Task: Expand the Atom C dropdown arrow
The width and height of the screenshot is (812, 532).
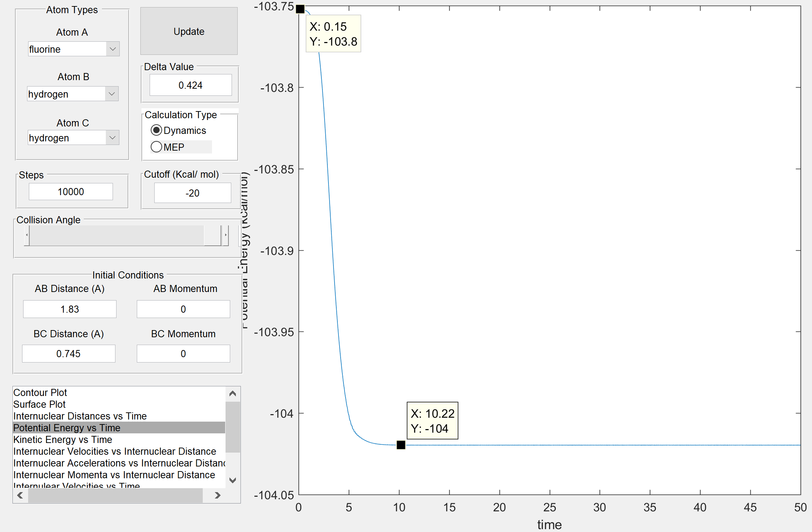Action: (112, 138)
